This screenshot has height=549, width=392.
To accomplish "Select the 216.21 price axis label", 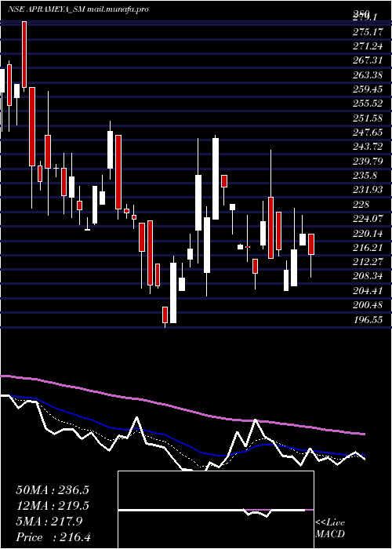I will (368, 248).
